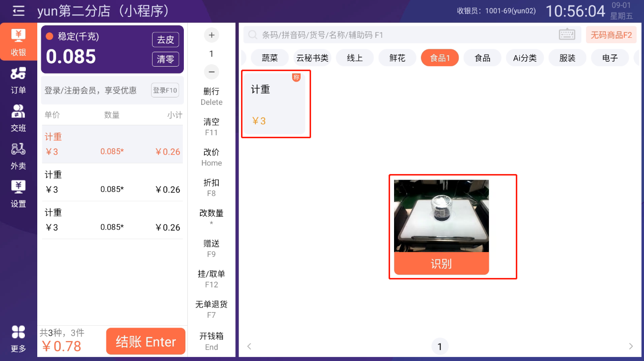Go to previous product page arrow
This screenshot has width=644, height=361.
click(x=249, y=346)
